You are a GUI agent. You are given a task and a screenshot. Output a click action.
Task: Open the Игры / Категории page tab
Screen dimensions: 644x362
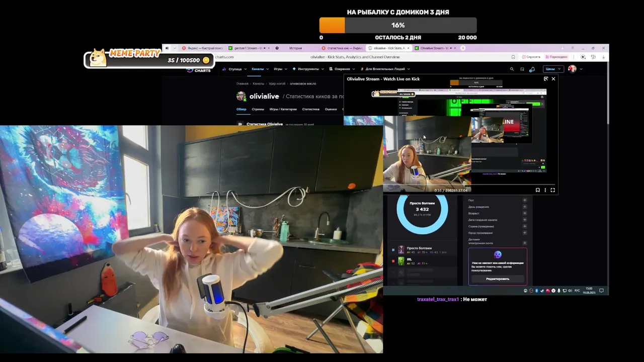click(x=283, y=109)
